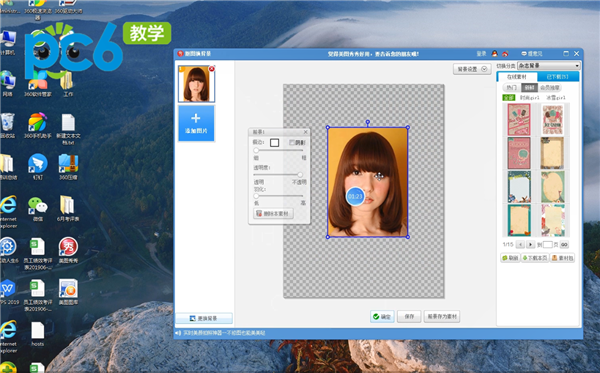
Task: Pick the brown vintage parchment frame template
Action: click(x=553, y=153)
